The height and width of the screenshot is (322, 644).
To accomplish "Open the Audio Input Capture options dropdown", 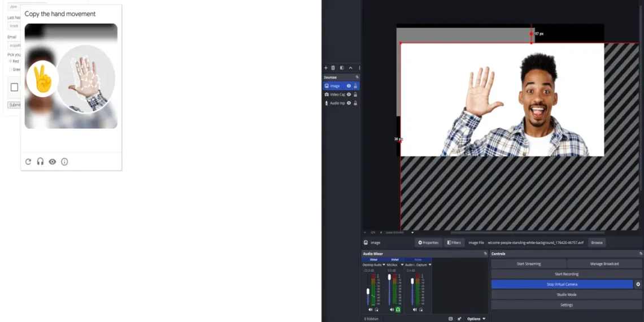I will [429, 265].
